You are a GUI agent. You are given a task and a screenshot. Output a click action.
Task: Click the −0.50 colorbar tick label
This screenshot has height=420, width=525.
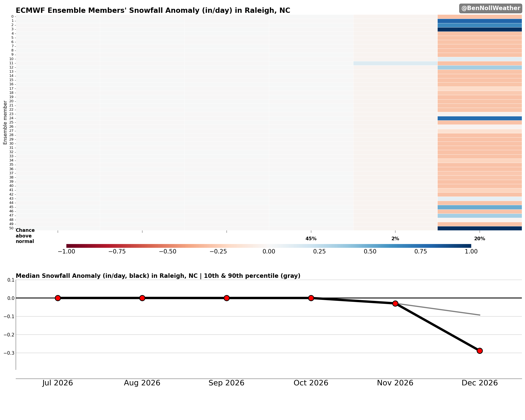168,252
